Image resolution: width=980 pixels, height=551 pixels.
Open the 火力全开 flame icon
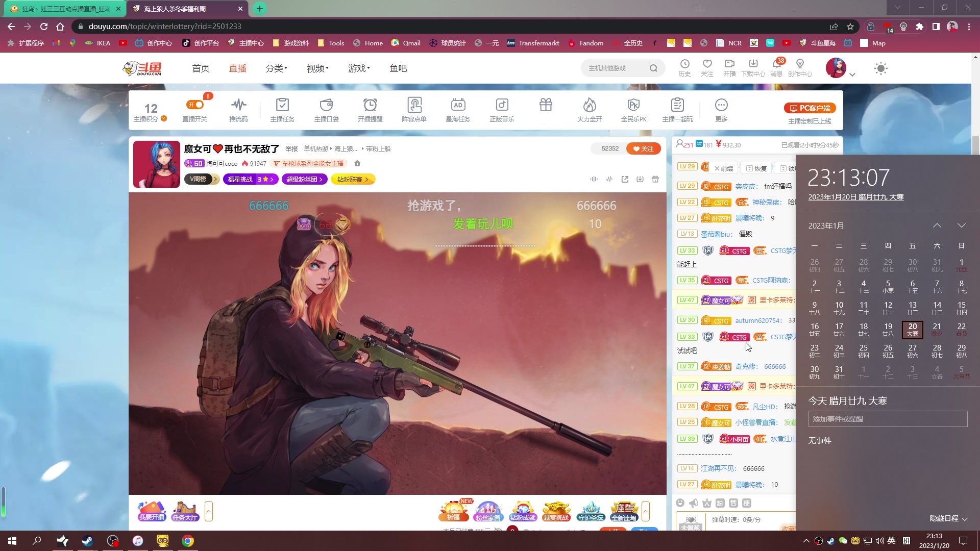[590, 106]
